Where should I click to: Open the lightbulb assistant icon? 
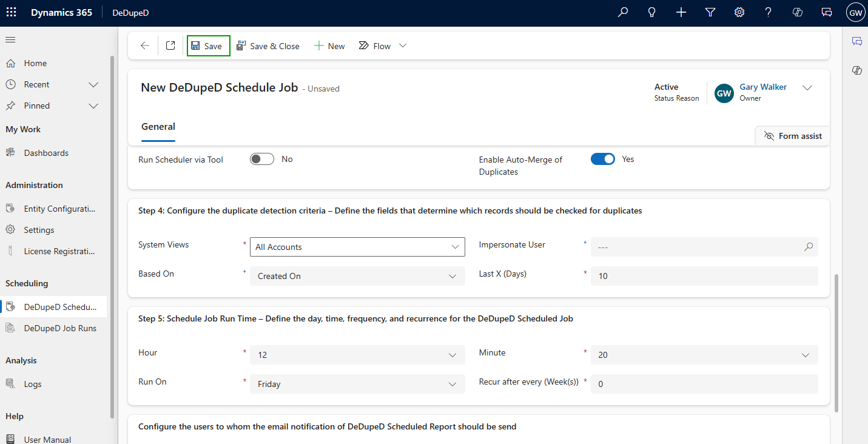click(x=652, y=13)
